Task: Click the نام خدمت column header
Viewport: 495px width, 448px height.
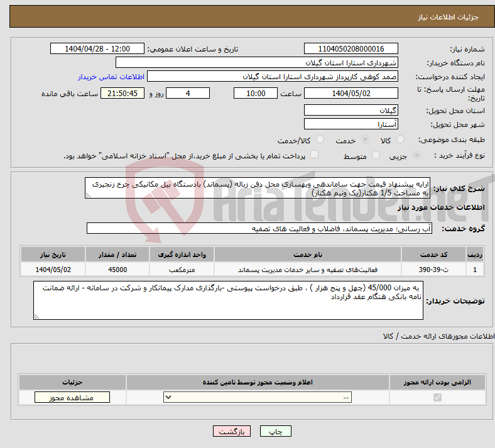Action: point(308,254)
